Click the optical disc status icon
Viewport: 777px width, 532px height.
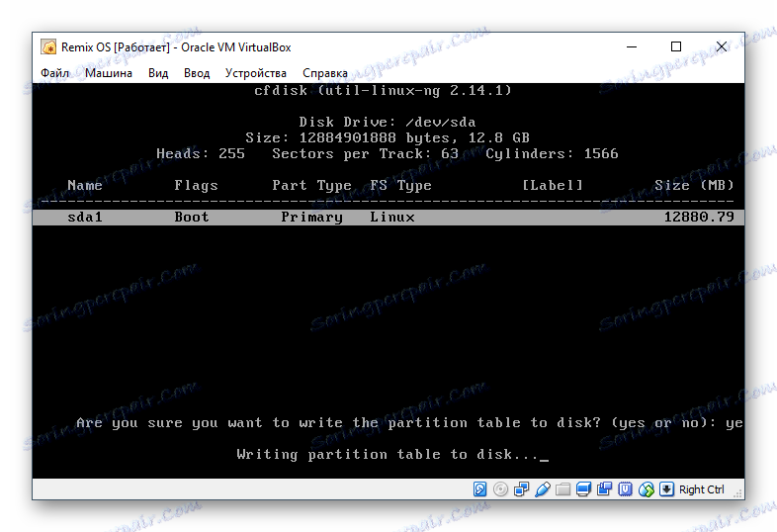tap(500, 489)
